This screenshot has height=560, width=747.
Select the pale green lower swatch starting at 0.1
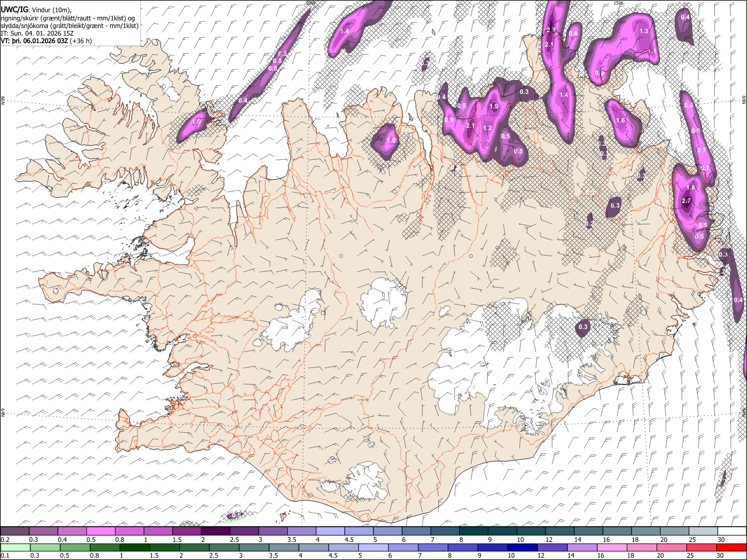point(15,547)
